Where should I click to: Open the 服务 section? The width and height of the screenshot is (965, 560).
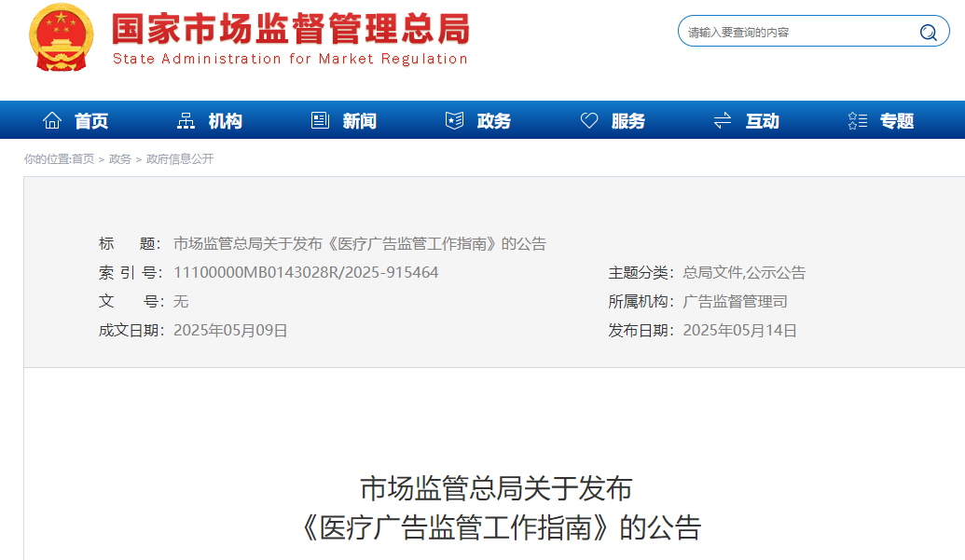tap(627, 119)
